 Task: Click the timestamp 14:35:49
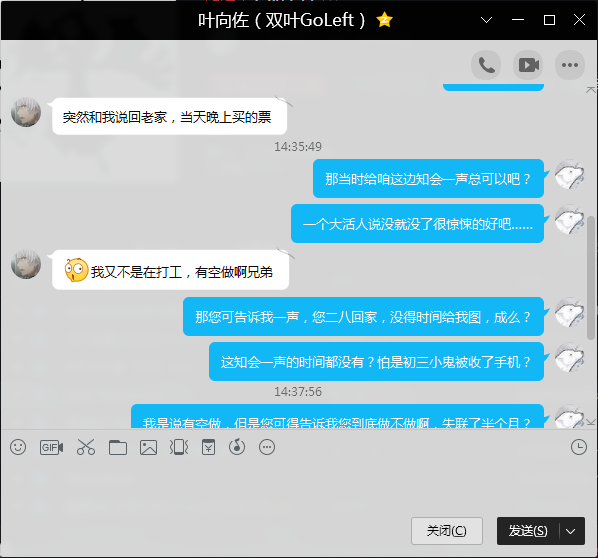pos(298,147)
